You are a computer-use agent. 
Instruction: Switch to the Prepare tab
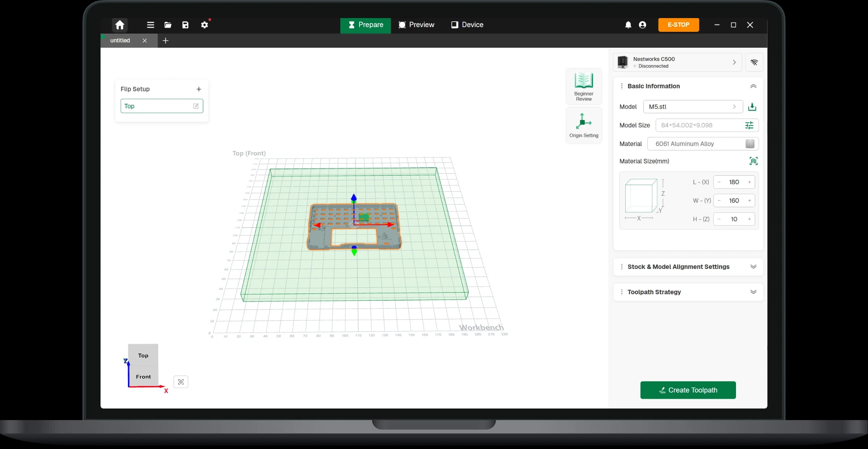pyautogui.click(x=365, y=25)
